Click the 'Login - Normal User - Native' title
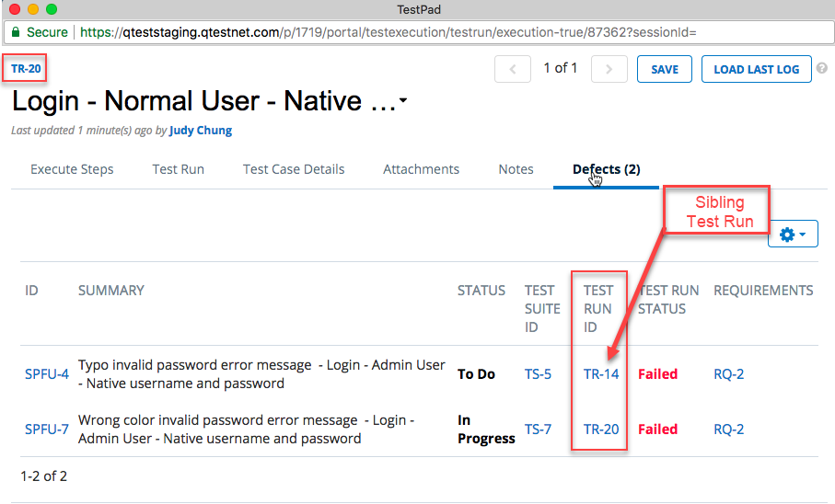835x504 pixels. click(204, 100)
